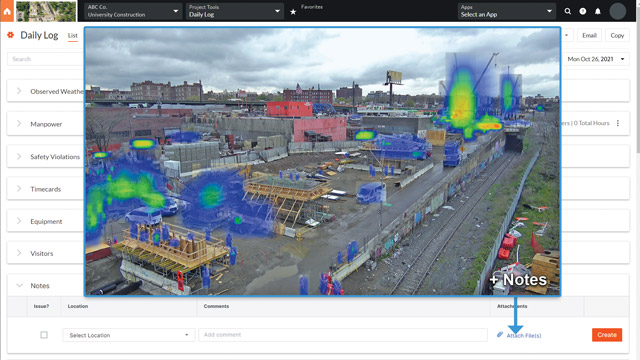Image resolution: width=640 pixels, height=360 pixels.
Task: Open the Select an App dropdown
Action: pos(506,11)
